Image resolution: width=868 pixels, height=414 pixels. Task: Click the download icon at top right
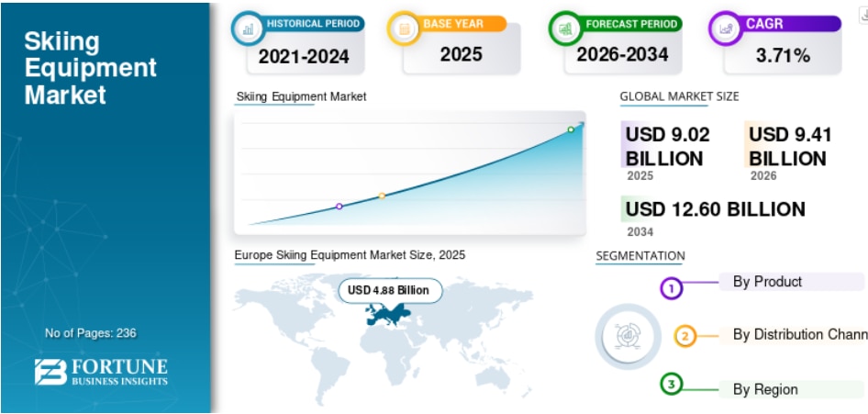pos(864,17)
